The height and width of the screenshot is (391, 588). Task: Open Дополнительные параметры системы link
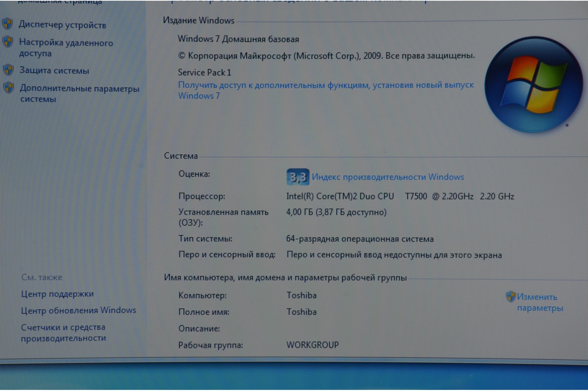coord(80,93)
